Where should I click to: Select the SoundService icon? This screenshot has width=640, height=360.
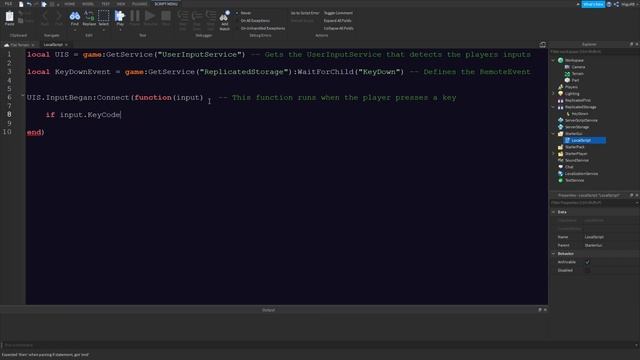point(560,160)
